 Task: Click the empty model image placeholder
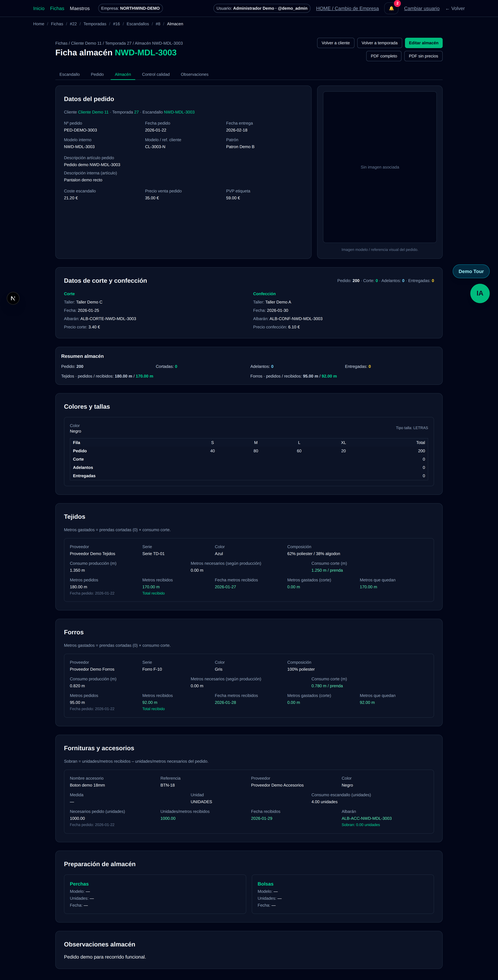pos(379,167)
